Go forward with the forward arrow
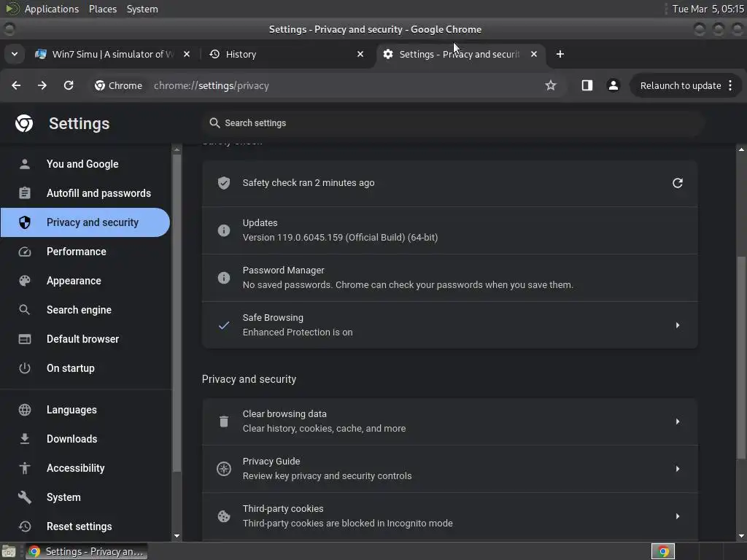Viewport: 747px width, 560px height. tap(42, 85)
